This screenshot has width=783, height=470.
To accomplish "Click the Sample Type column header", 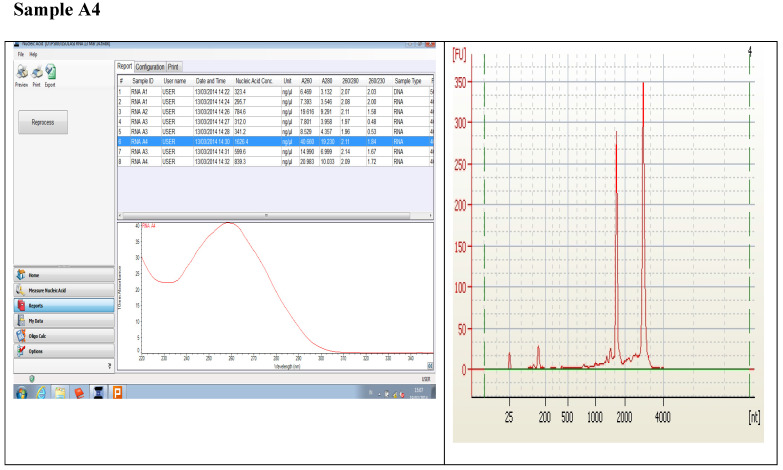I will (x=409, y=81).
